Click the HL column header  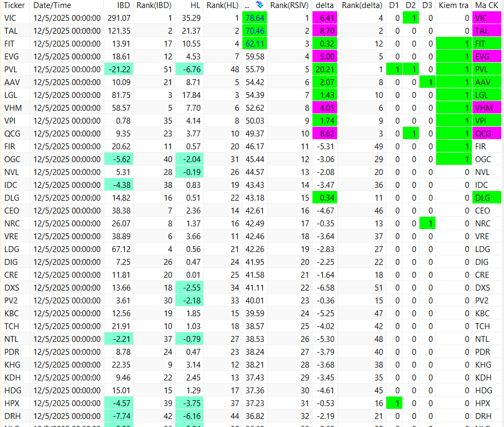(195, 5)
